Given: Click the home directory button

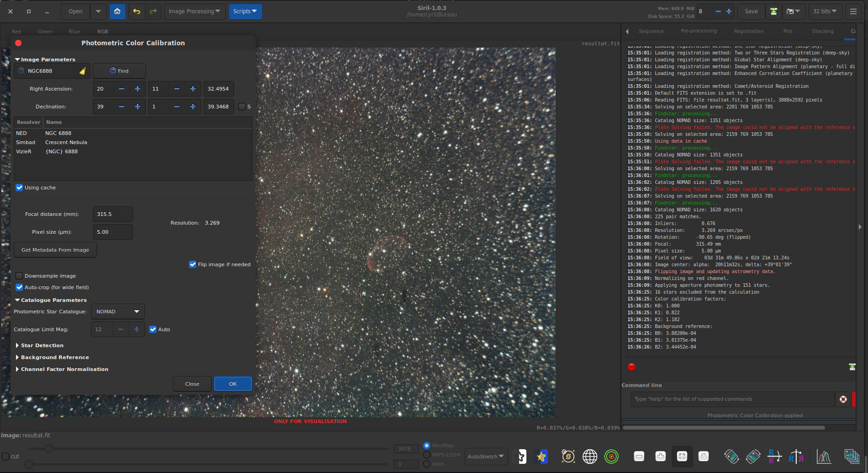Looking at the screenshot, I should point(117,11).
